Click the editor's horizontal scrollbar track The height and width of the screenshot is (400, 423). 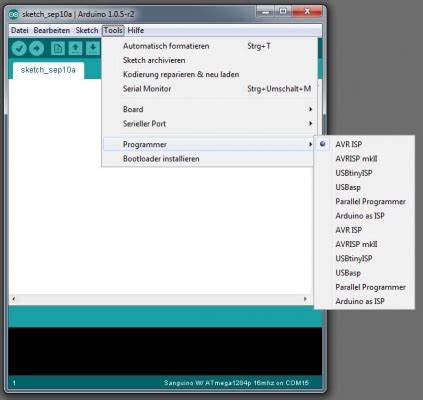point(159,299)
